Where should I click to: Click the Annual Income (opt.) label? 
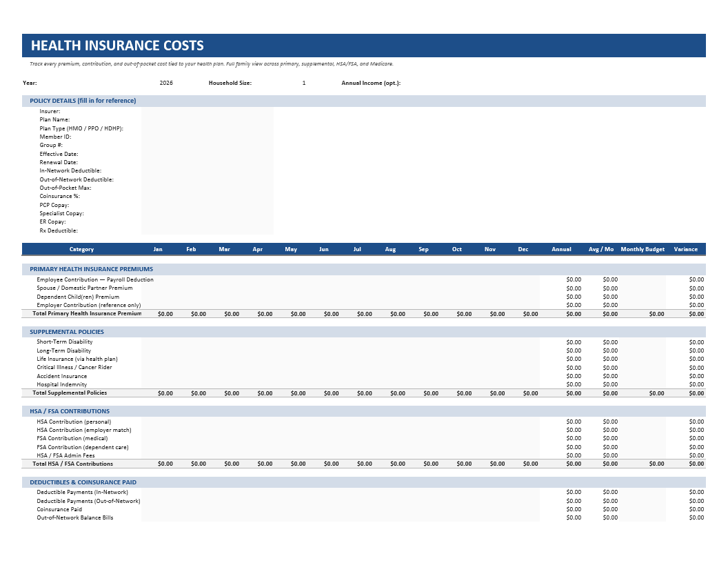(371, 83)
